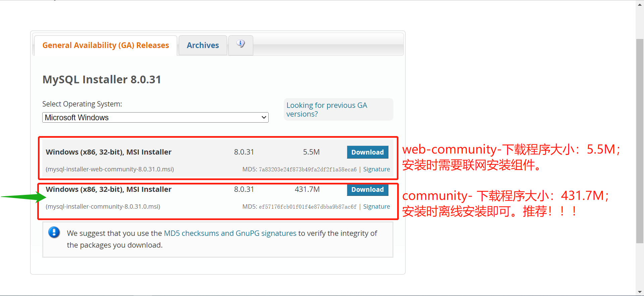Click the scrollbar up arrow

coord(640,3)
